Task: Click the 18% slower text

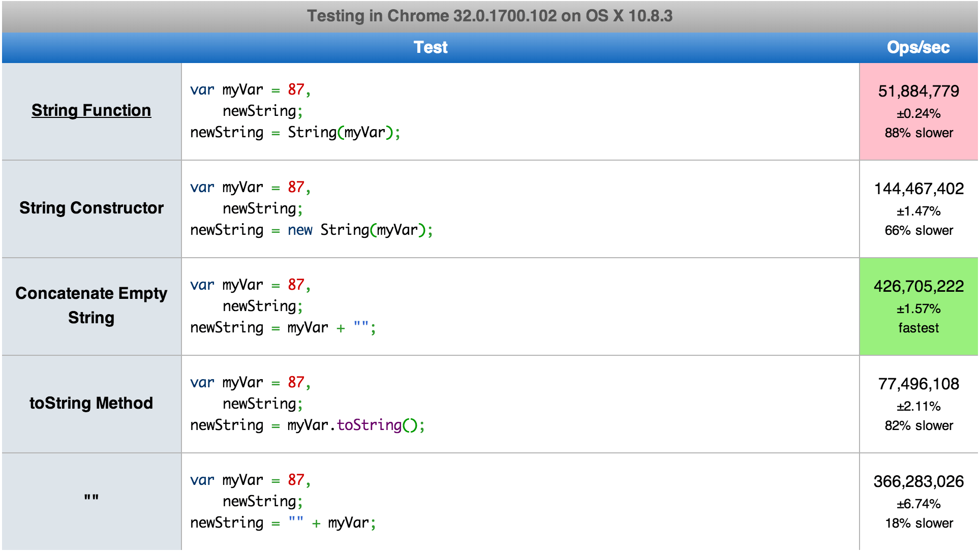Action: [x=918, y=524]
